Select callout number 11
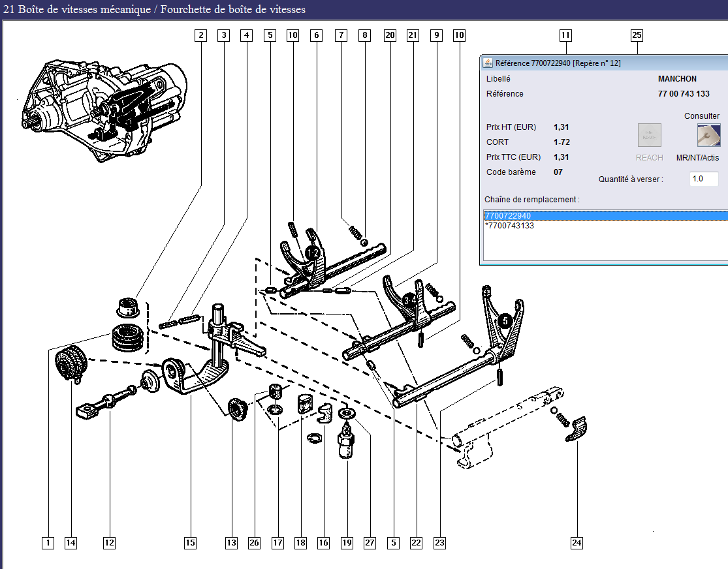Screen dimensions: 728x569 pos(565,35)
